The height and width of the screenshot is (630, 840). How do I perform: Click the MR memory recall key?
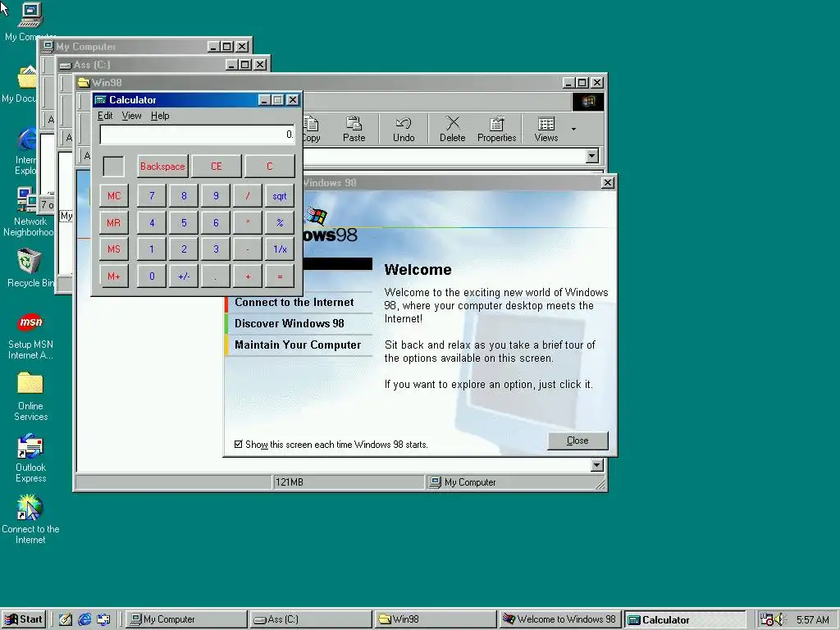coord(113,222)
